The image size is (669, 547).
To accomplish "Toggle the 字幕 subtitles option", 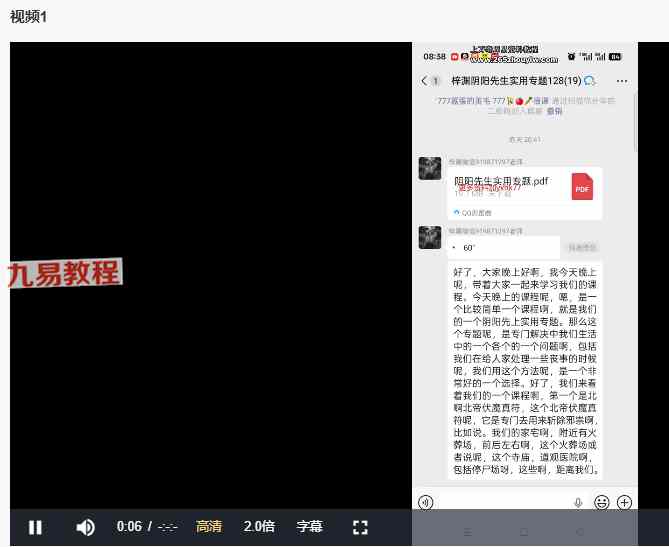I will click(x=309, y=527).
